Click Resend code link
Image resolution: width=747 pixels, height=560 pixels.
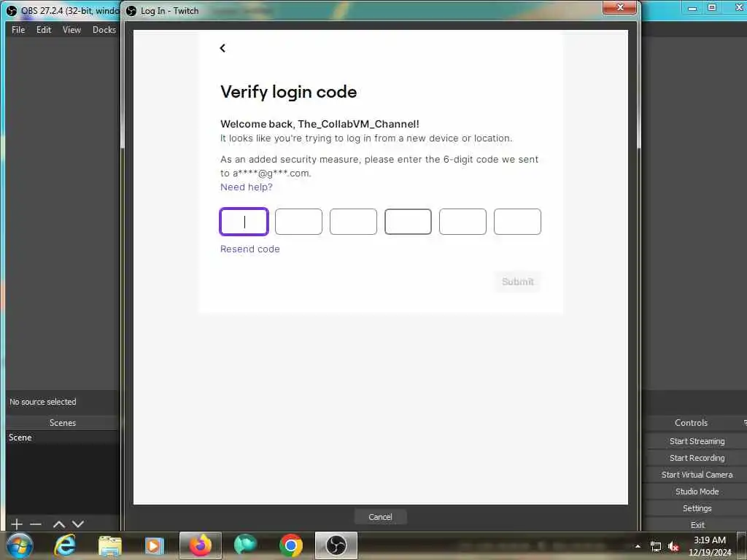tap(250, 249)
